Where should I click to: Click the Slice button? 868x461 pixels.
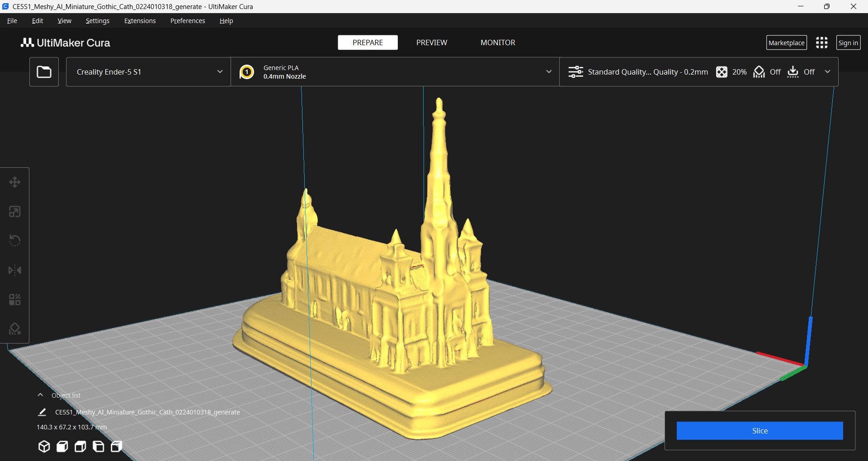pyautogui.click(x=759, y=431)
